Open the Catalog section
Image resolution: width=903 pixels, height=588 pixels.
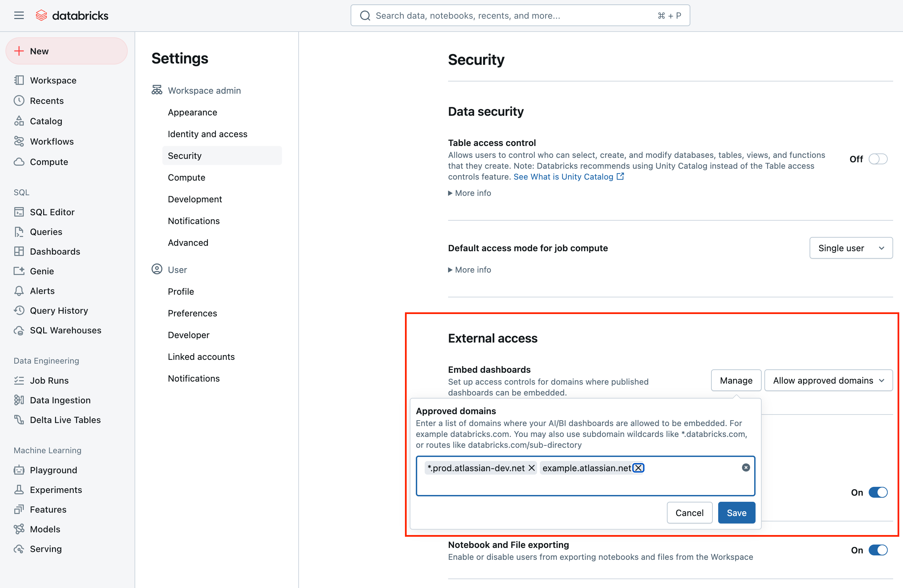coord(46,121)
